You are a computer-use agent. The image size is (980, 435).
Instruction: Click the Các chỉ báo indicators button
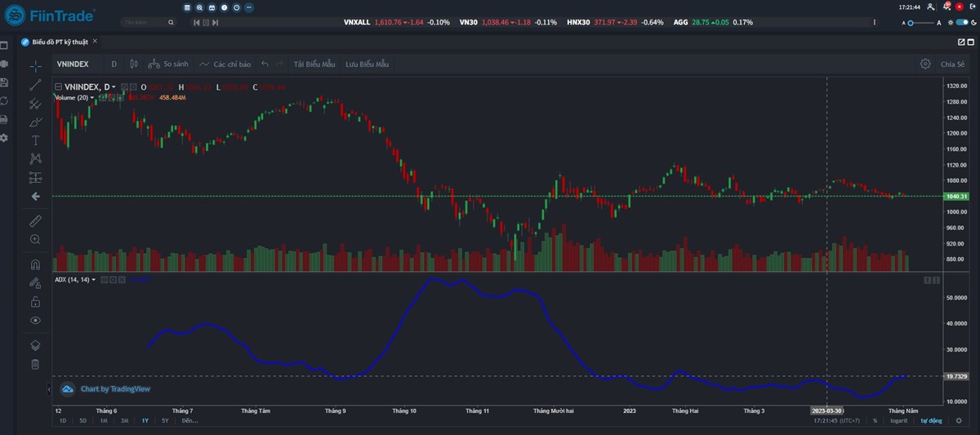[x=225, y=64]
